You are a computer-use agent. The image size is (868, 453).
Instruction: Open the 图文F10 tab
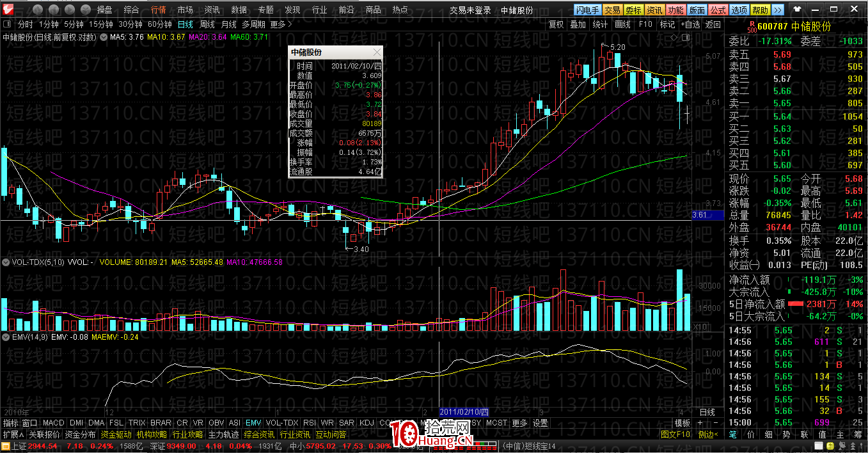(675, 434)
